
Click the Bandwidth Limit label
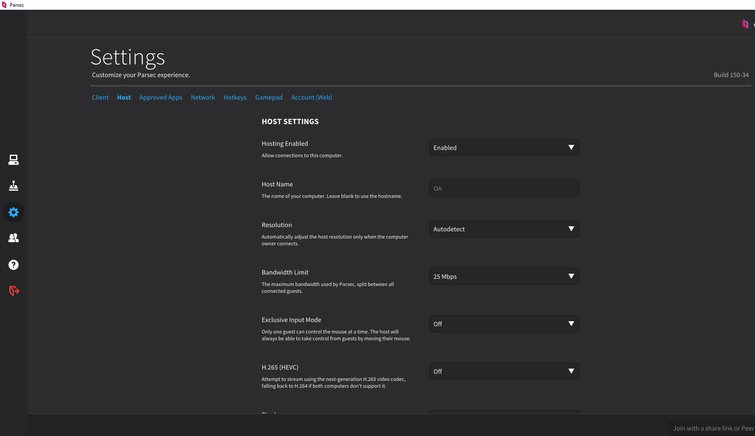coord(285,272)
